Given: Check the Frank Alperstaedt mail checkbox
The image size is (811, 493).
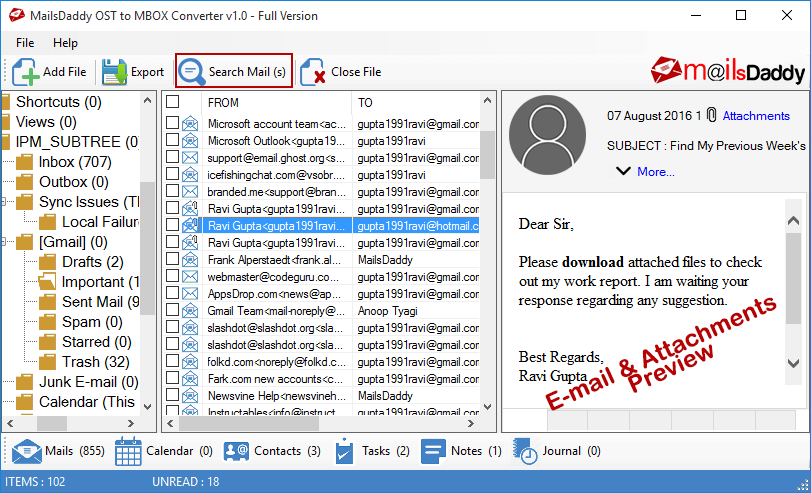Looking at the screenshot, I should click(172, 259).
